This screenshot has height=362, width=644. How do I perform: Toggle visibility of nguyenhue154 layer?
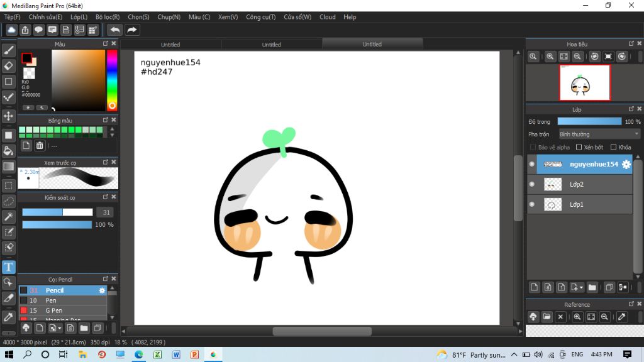coord(532,164)
